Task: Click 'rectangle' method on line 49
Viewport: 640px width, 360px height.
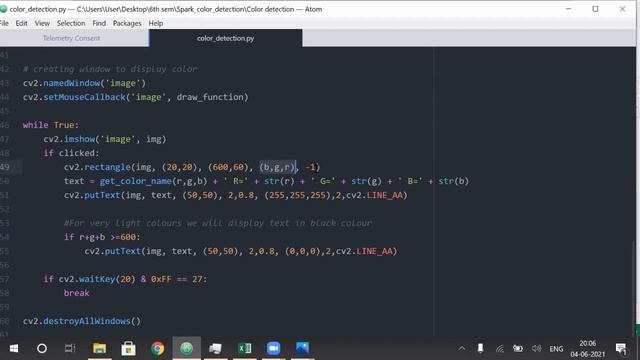Action: (107, 167)
